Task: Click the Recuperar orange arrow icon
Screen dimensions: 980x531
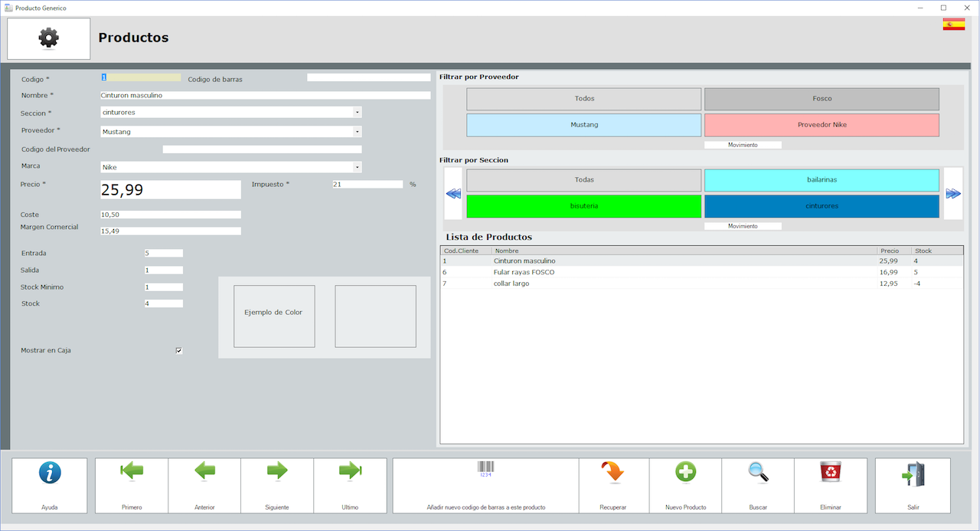Action: pyautogui.click(x=613, y=473)
